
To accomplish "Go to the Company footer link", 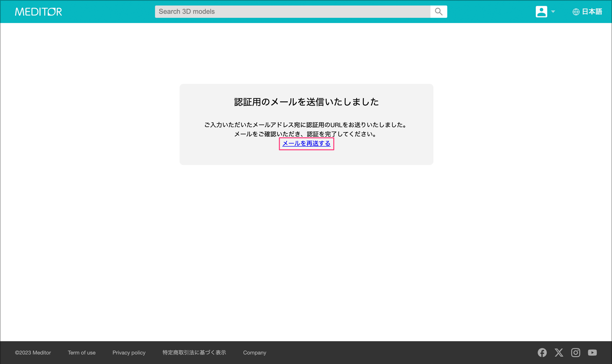I will coord(255,353).
